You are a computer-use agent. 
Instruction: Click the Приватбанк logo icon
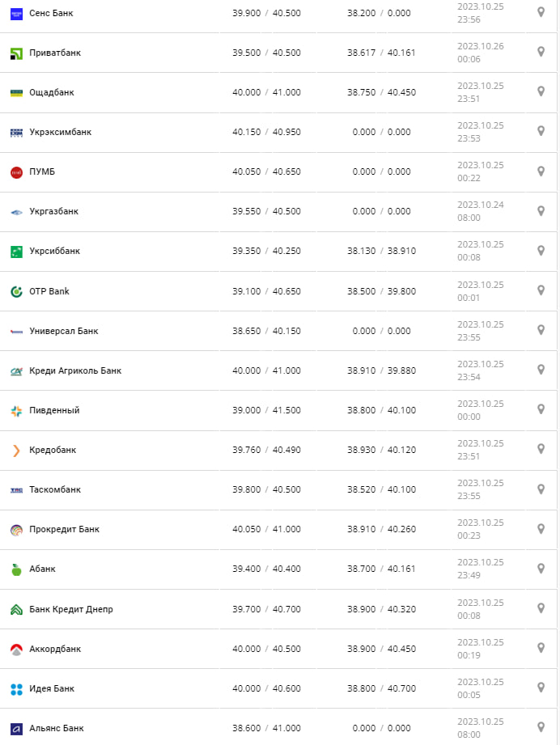[16, 53]
